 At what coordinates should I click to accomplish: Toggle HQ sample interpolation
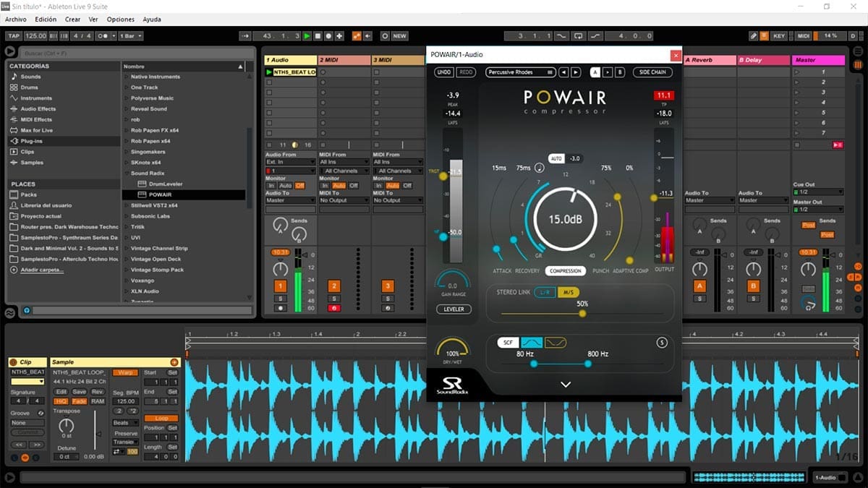60,401
